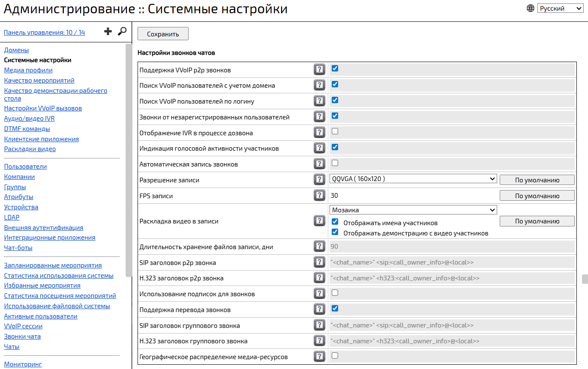Disable Отображать имена участников checkbox
Screen dimensions: 588x369
tap(335, 222)
